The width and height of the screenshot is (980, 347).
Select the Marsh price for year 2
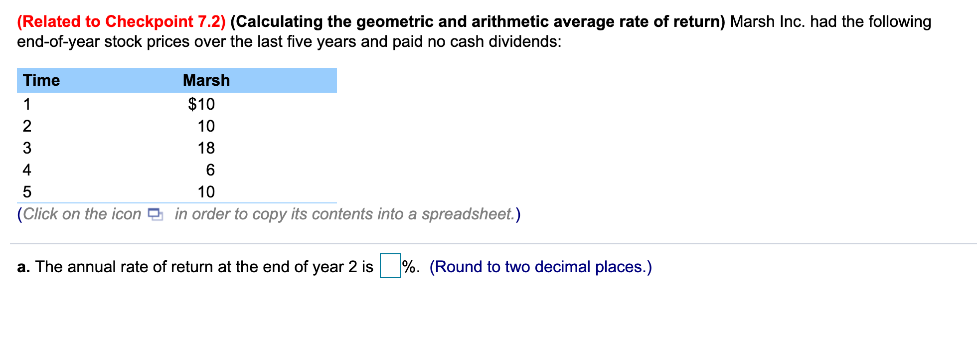pyautogui.click(x=206, y=126)
